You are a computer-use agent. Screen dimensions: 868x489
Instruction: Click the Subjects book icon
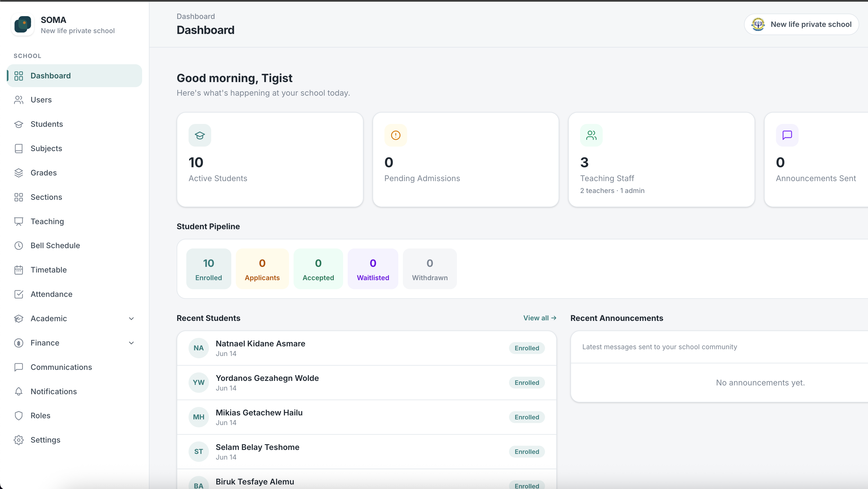click(18, 149)
